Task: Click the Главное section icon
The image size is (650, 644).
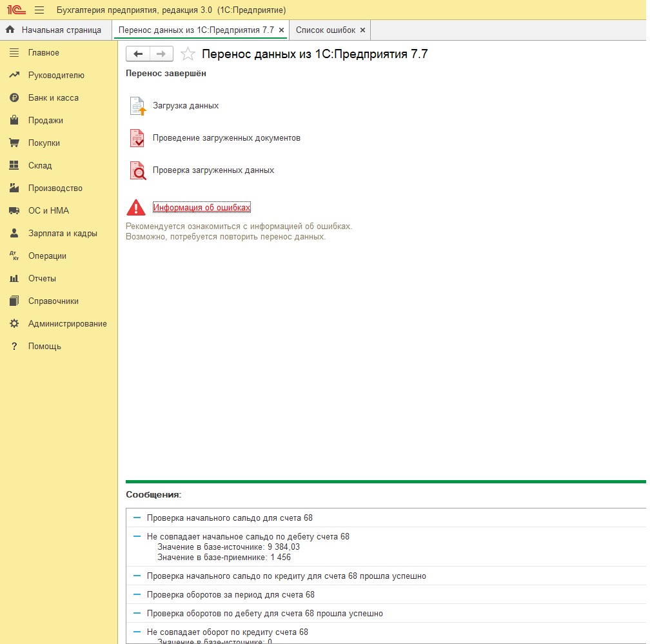Action: (14, 53)
